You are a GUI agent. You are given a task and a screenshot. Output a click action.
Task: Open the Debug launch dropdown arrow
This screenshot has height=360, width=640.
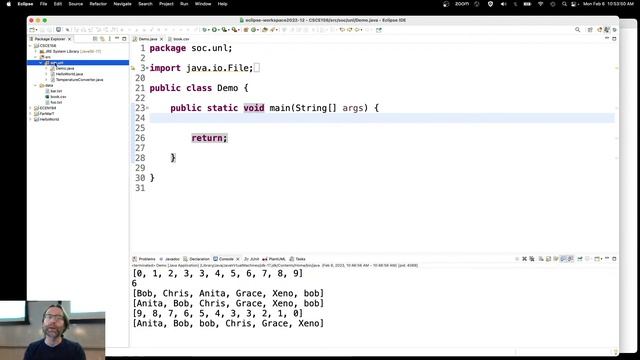[x=208, y=30]
